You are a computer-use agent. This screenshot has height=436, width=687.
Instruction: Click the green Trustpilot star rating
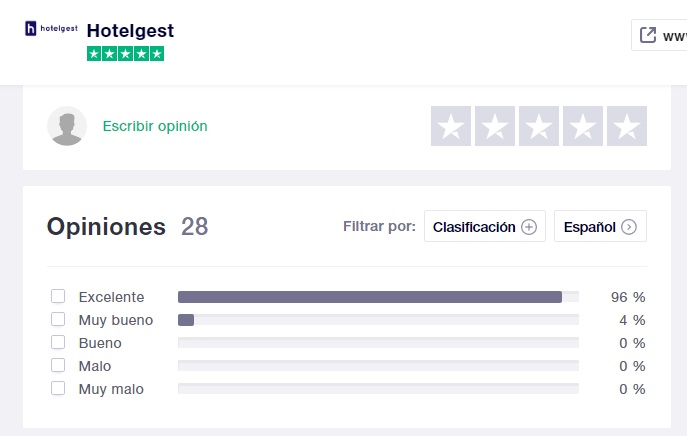pyautogui.click(x=125, y=54)
